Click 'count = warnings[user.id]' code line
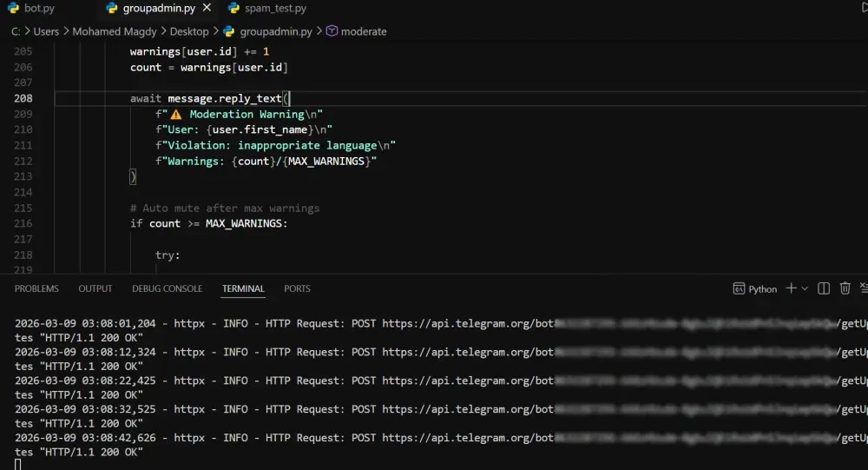Viewport: 868px width, 470px height. click(x=208, y=68)
